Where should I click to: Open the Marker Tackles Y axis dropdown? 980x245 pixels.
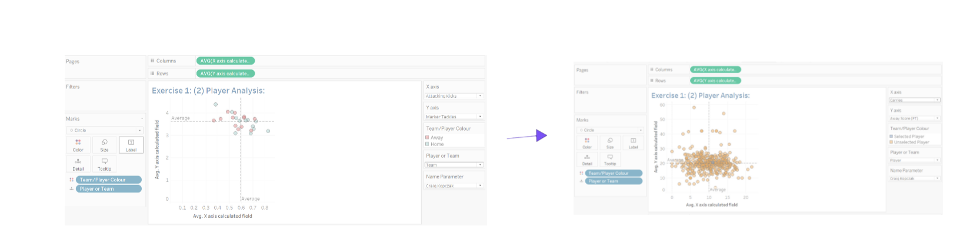[480, 117]
